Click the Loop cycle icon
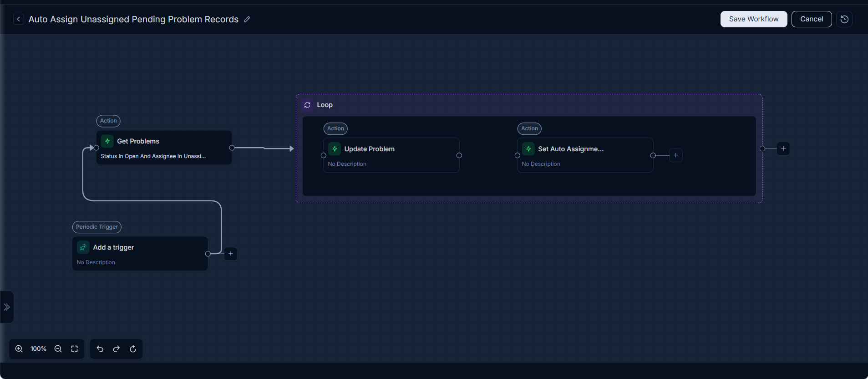This screenshot has height=379, width=868. (307, 105)
